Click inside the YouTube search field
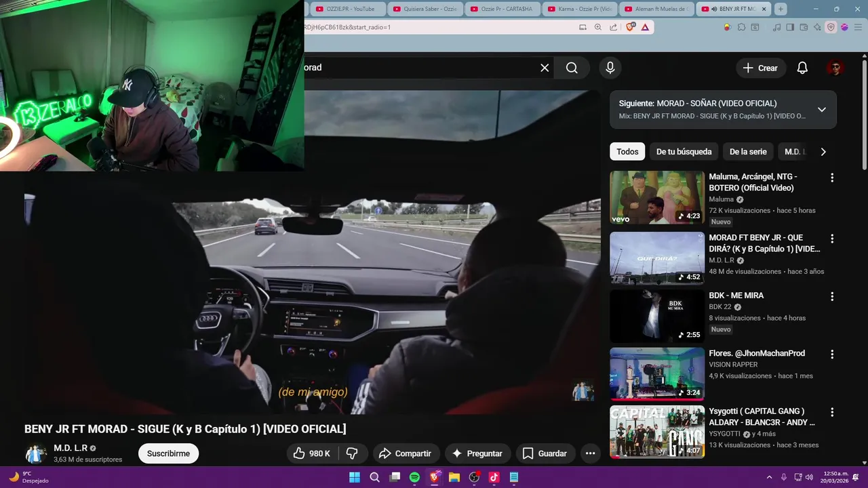Viewport: 868px width, 488px height. pyautogui.click(x=420, y=68)
